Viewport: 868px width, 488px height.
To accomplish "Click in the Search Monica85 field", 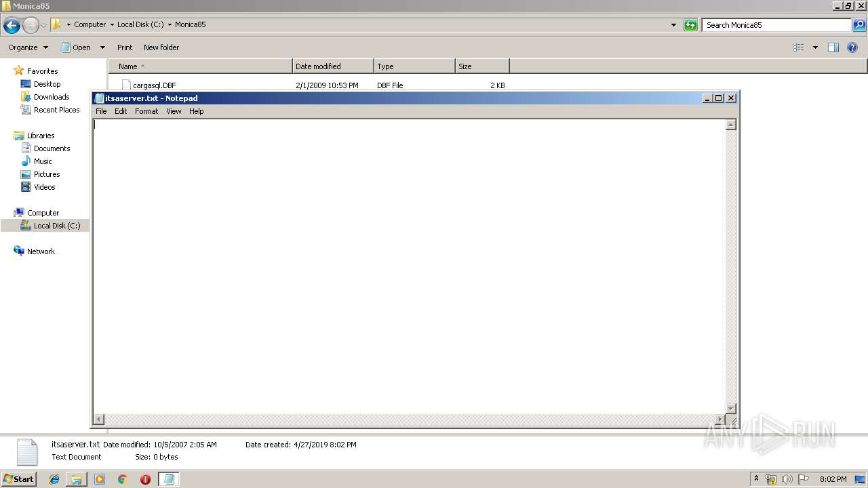I will [x=777, y=25].
